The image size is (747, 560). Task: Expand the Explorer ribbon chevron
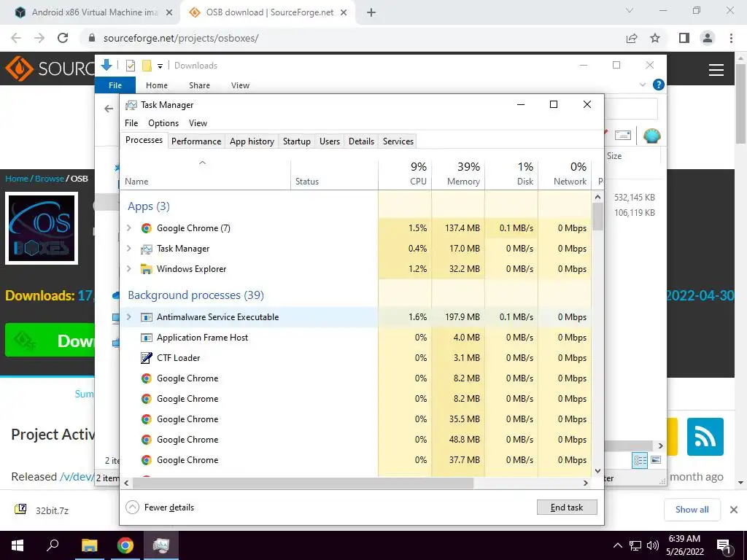pyautogui.click(x=642, y=85)
